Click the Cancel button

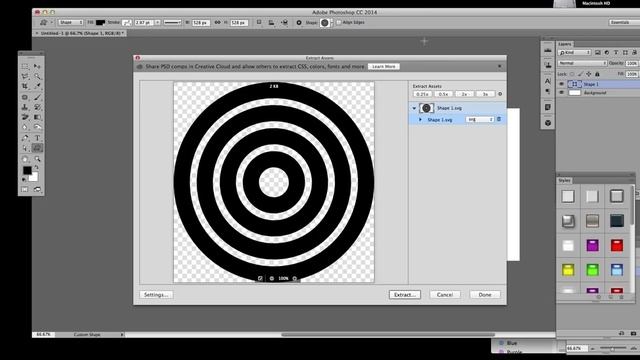445,295
